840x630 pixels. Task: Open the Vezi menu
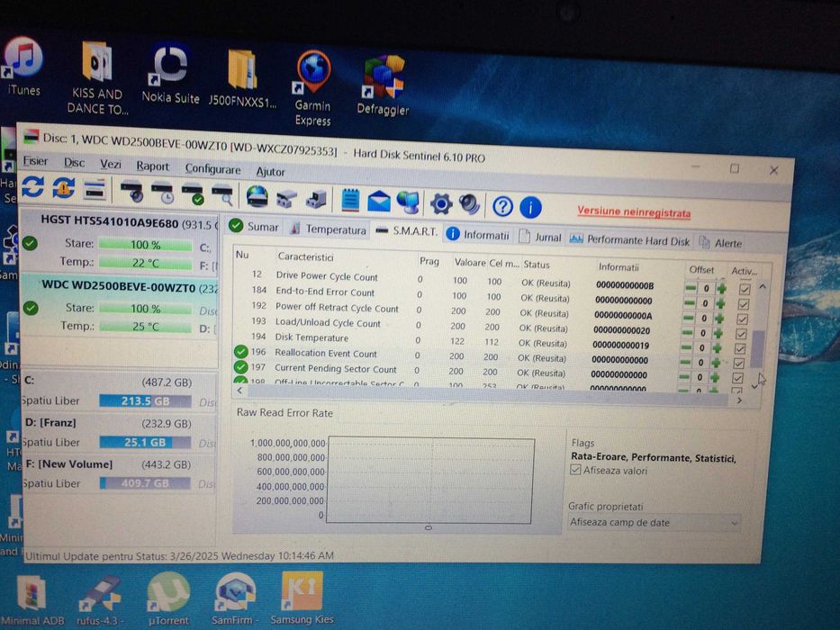[x=111, y=164]
